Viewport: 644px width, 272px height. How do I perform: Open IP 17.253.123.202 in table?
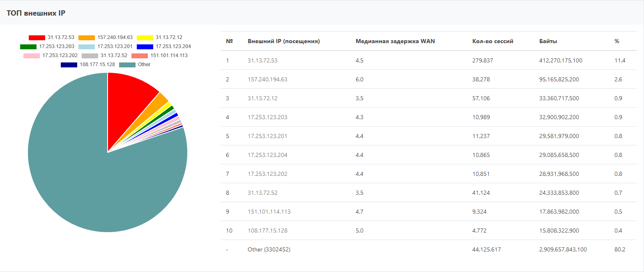pos(267,174)
